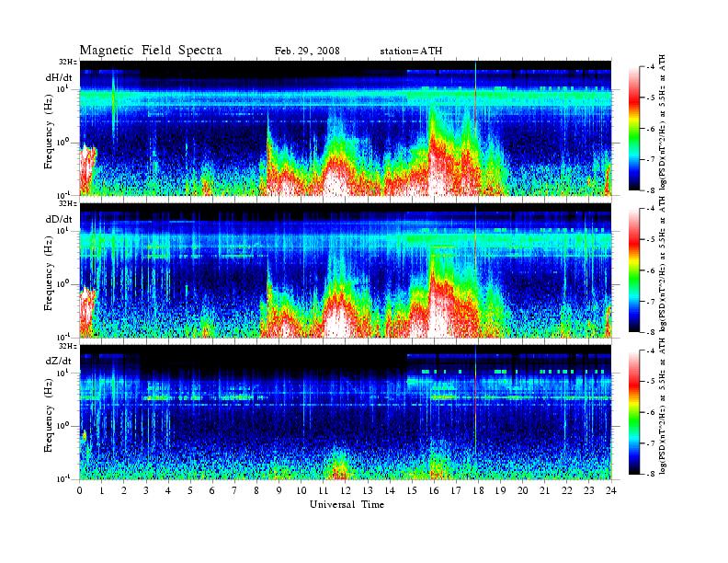Click the vertical log(PSD) label beside dH/dt scale
The width and height of the screenshot is (728, 563).
click(x=663, y=122)
